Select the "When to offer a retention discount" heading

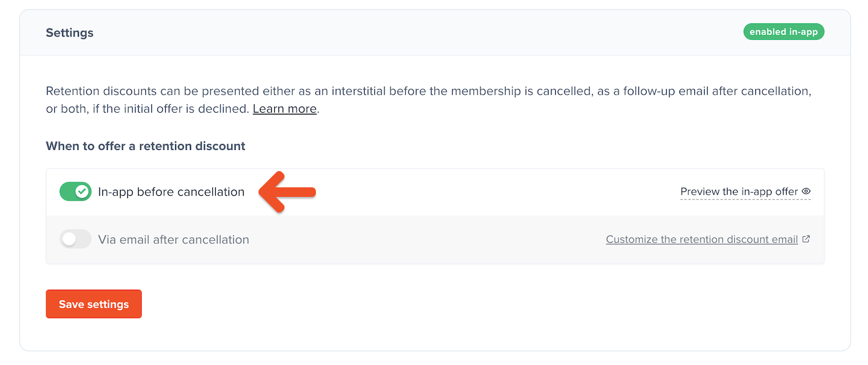tap(145, 146)
